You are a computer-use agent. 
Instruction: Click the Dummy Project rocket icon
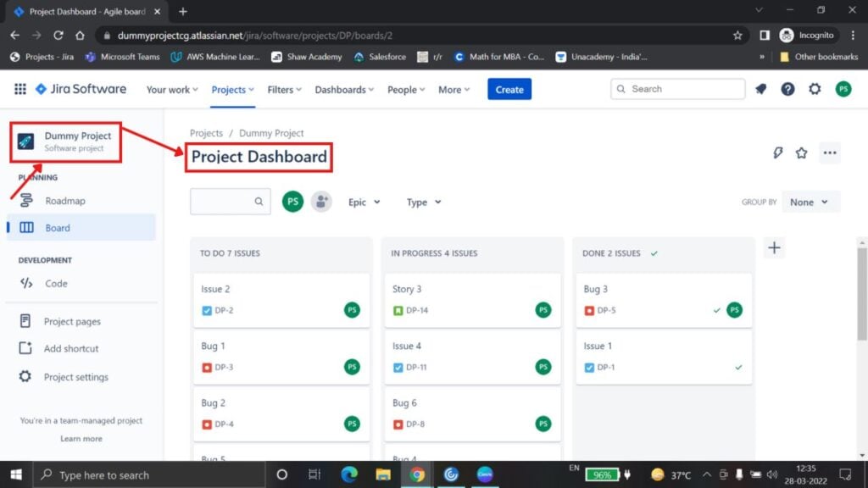coord(25,141)
